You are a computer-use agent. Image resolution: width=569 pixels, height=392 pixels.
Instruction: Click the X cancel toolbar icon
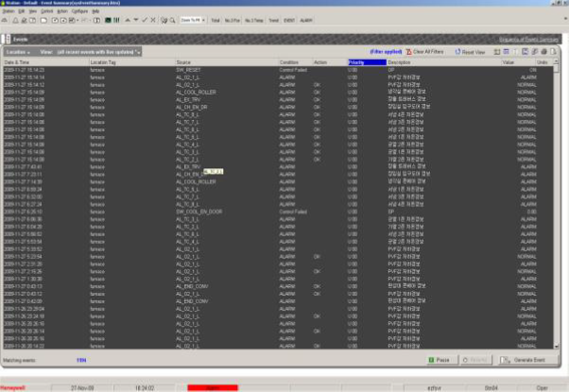pyautogui.click(x=153, y=20)
